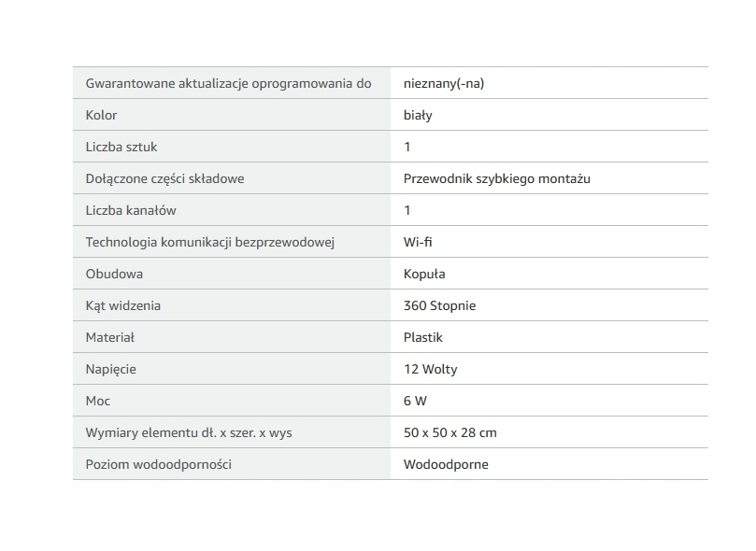Image resolution: width=756 pixels, height=551 pixels.
Task: Select the 'Kopuła' value
Action: 424,274
